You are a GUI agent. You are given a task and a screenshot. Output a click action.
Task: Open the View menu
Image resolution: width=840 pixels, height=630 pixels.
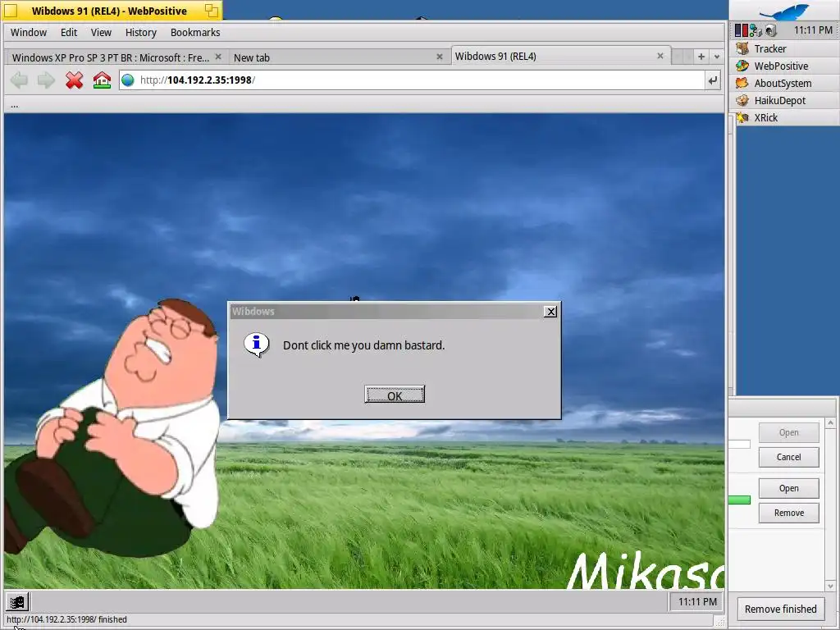coord(101,32)
